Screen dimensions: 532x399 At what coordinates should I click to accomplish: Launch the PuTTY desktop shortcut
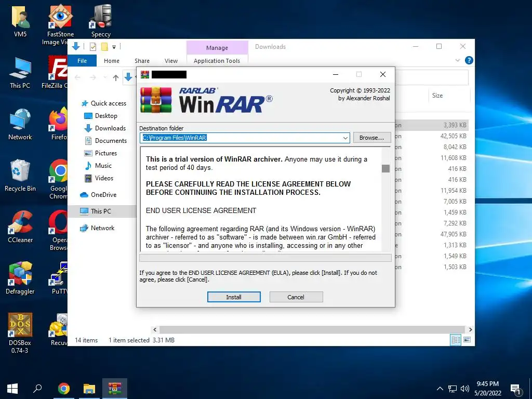[59, 278]
